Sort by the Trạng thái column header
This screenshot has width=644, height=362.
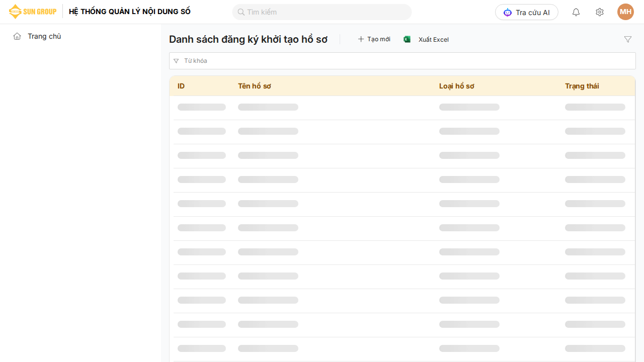[582, 86]
